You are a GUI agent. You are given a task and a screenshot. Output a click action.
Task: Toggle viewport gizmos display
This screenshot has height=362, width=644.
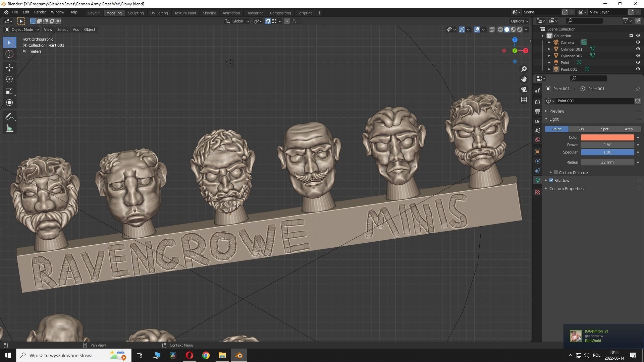point(462,29)
